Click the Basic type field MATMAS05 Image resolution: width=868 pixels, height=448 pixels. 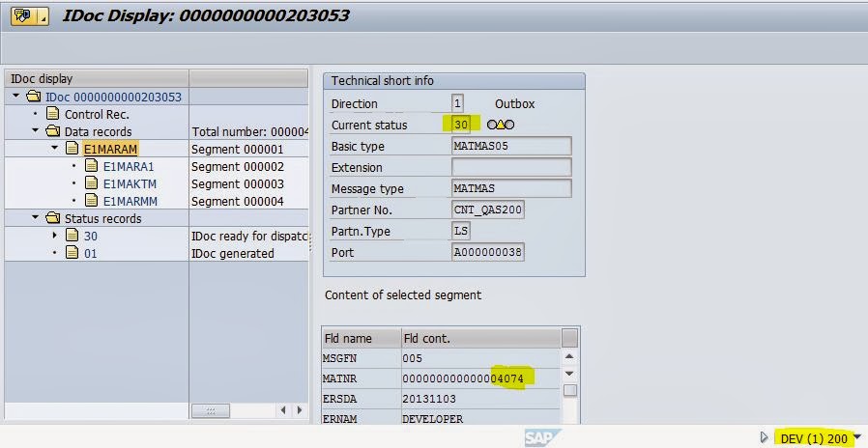tap(511, 146)
